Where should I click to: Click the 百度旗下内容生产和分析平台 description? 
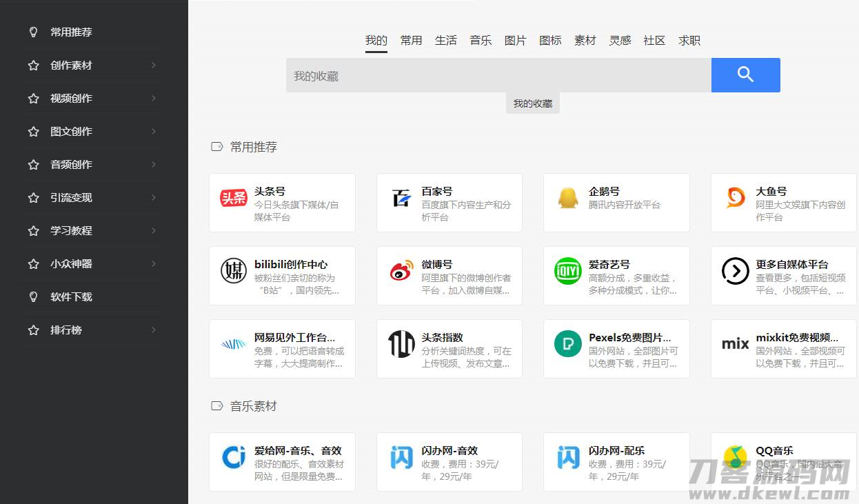[x=466, y=211]
